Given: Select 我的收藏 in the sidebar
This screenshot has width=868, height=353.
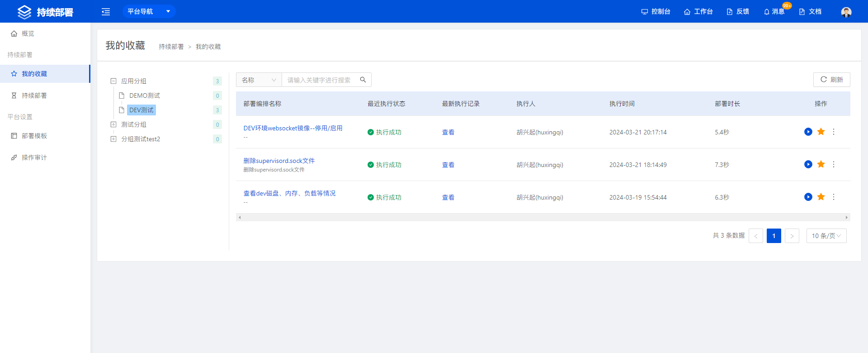Looking at the screenshot, I should pyautogui.click(x=45, y=74).
